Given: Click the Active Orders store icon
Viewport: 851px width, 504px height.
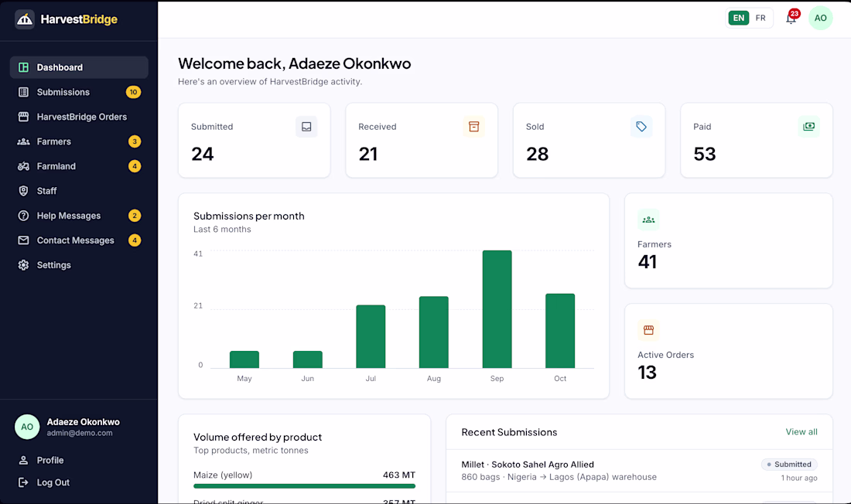Looking at the screenshot, I should (648, 330).
